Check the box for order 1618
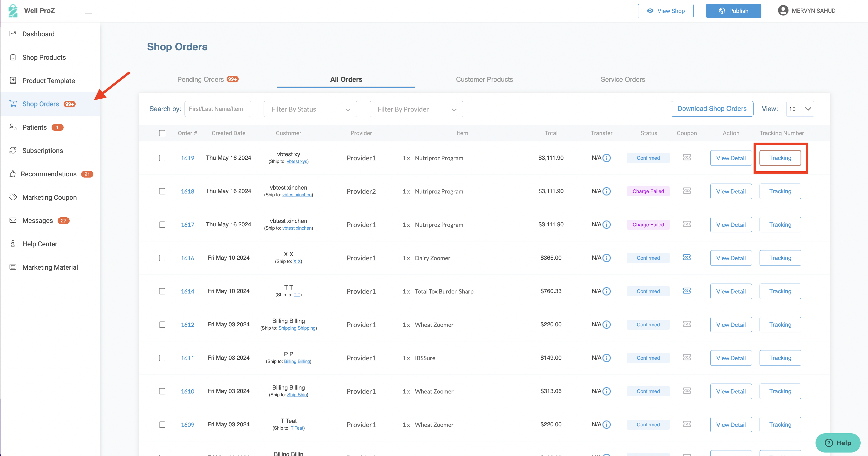This screenshot has width=868, height=456. tap(162, 191)
